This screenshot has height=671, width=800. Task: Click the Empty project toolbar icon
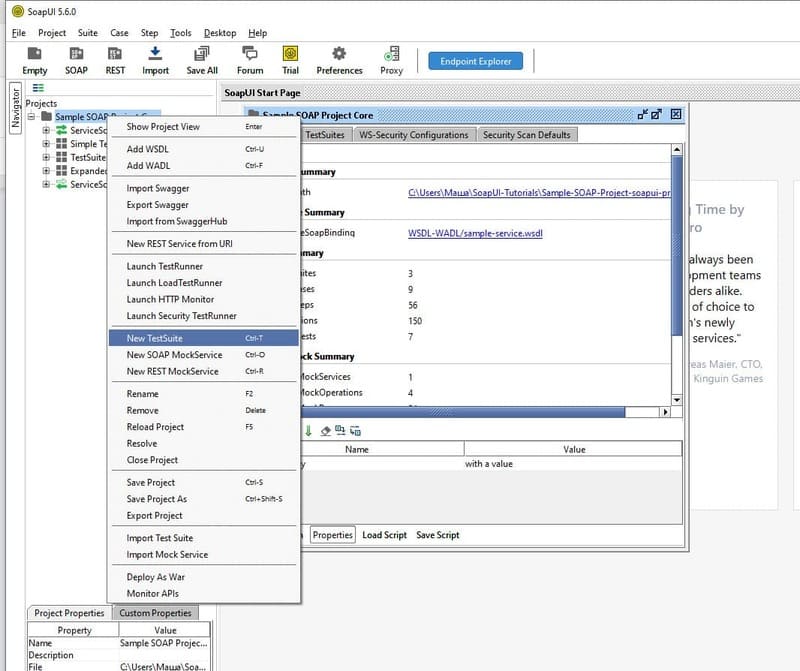click(x=35, y=55)
